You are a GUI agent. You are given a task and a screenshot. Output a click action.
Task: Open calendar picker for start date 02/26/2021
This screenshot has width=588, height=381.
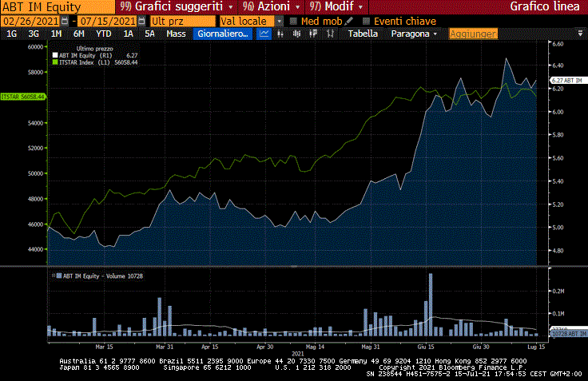coord(65,21)
